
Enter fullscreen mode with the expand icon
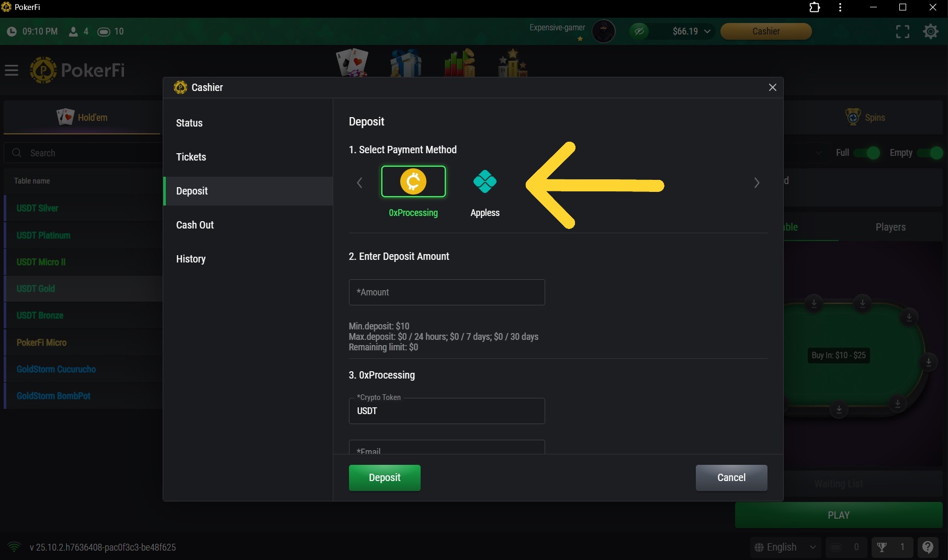pos(902,31)
